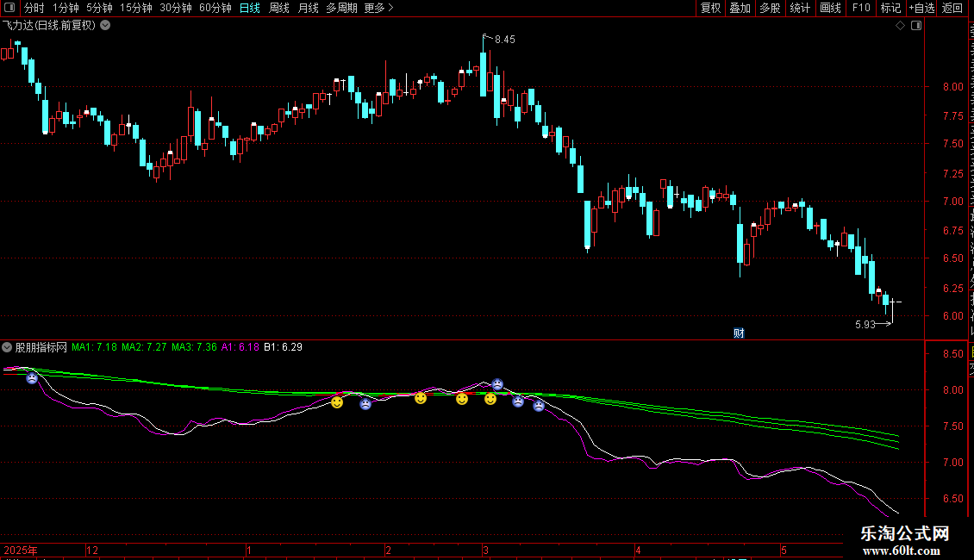Click the month 3 marker on the time axis
The width and height of the screenshot is (974, 560).
(486, 550)
